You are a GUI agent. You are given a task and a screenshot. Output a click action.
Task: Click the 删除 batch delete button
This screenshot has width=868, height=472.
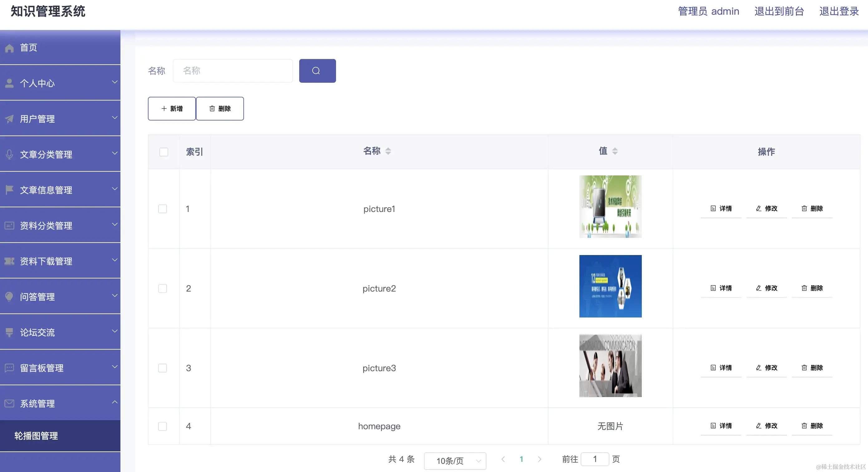click(220, 108)
